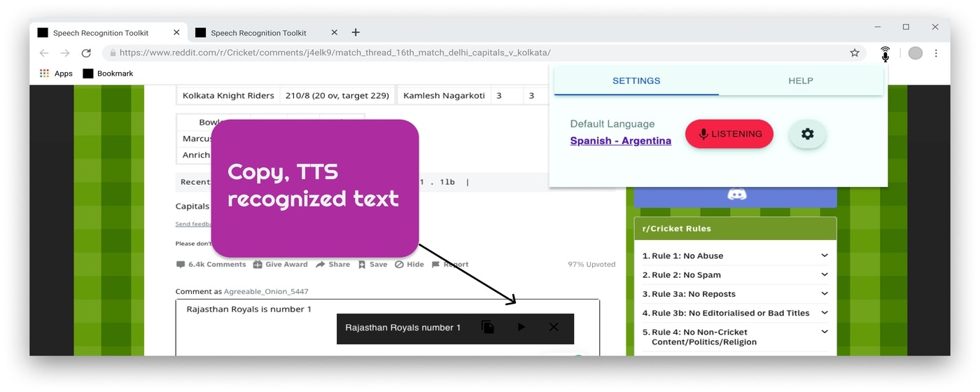
Task: Select the first Speech Recognition Toolkit tab
Action: pyautogui.click(x=108, y=32)
